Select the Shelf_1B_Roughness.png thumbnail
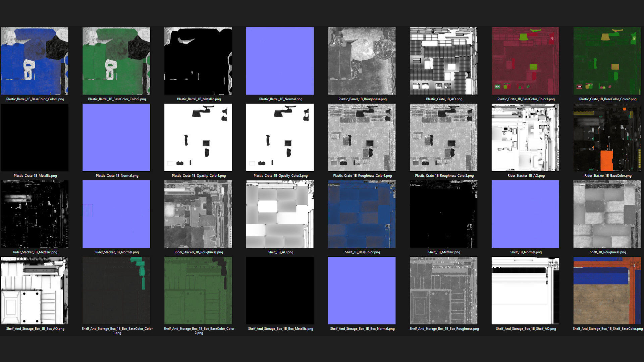Screen dimensions: 644x362 [x=607, y=214]
